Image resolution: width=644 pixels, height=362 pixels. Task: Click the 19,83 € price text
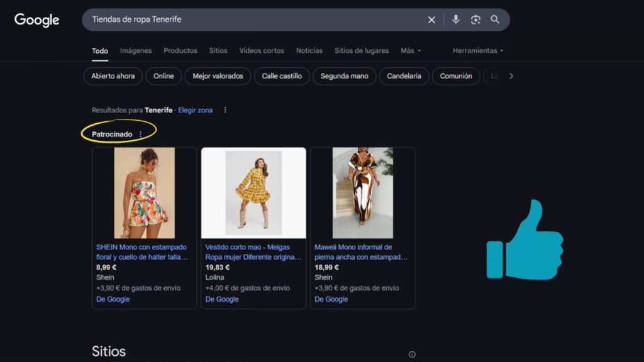(x=217, y=267)
